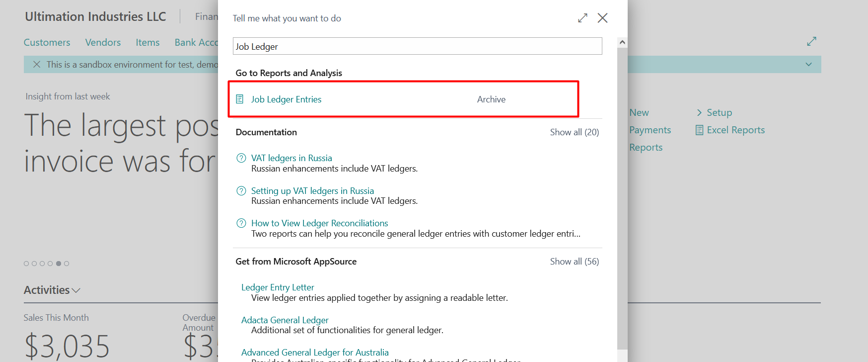868x362 pixels.
Task: Select the last insight carousel dot
Action: pos(67,264)
